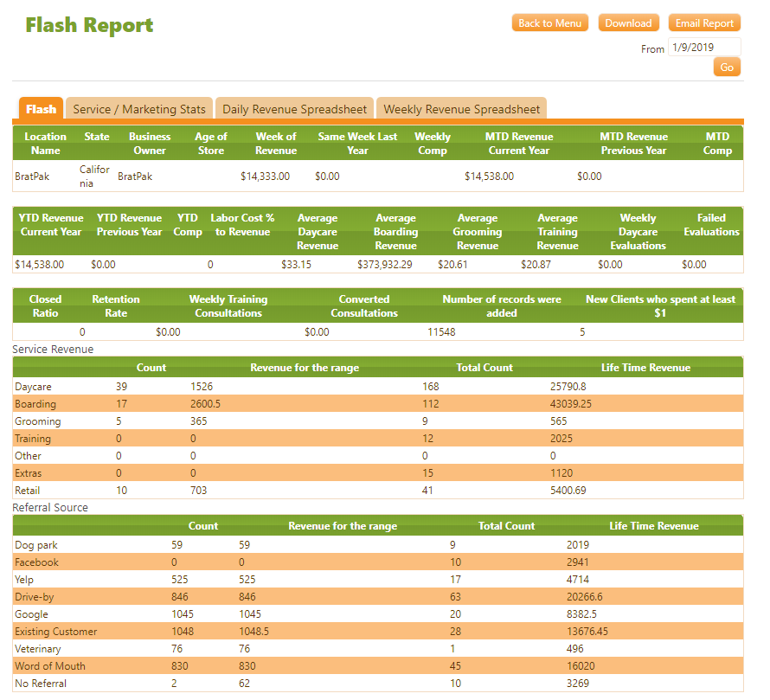
Task: Click Retail lifetime revenue 5400.69
Action: click(x=568, y=491)
